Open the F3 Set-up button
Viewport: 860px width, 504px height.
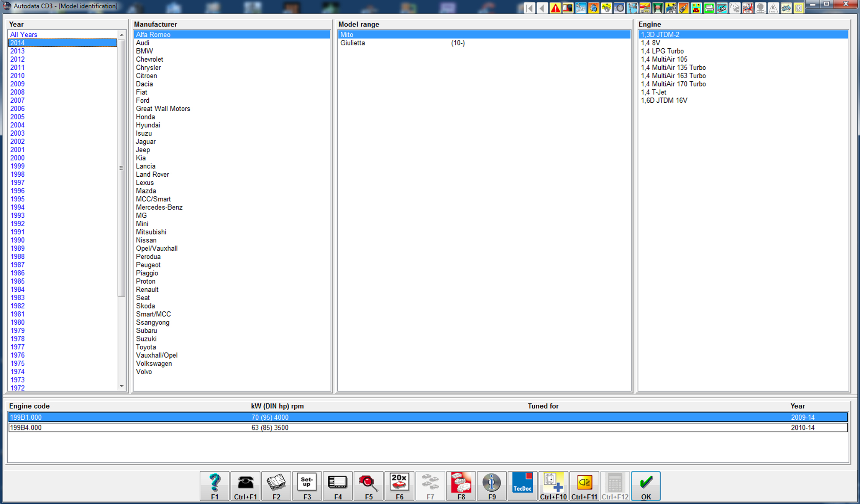click(307, 486)
